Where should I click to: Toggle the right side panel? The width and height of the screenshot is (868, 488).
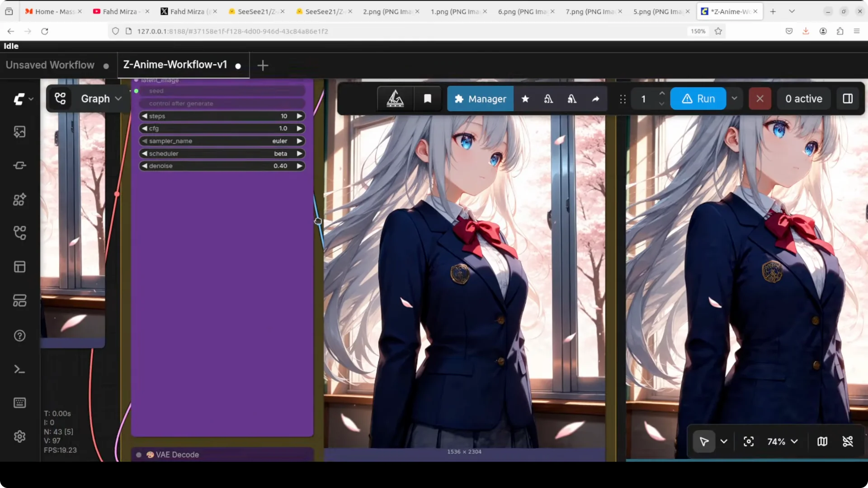[x=848, y=99]
